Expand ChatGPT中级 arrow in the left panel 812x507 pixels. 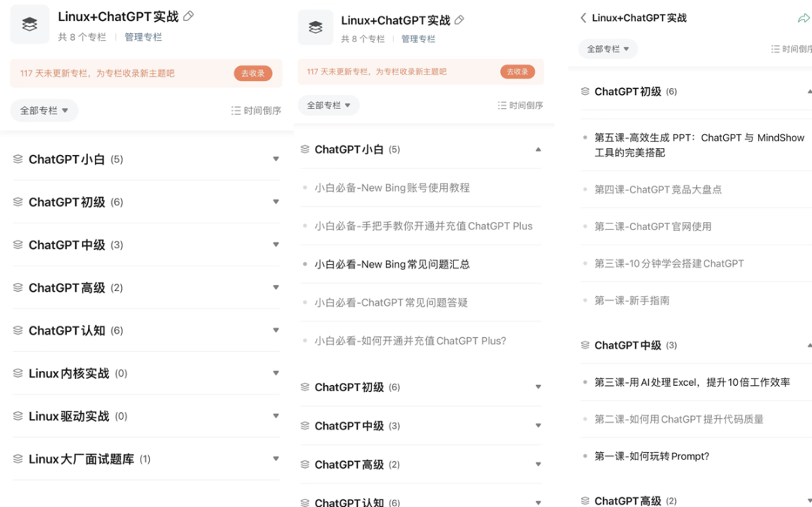click(276, 244)
